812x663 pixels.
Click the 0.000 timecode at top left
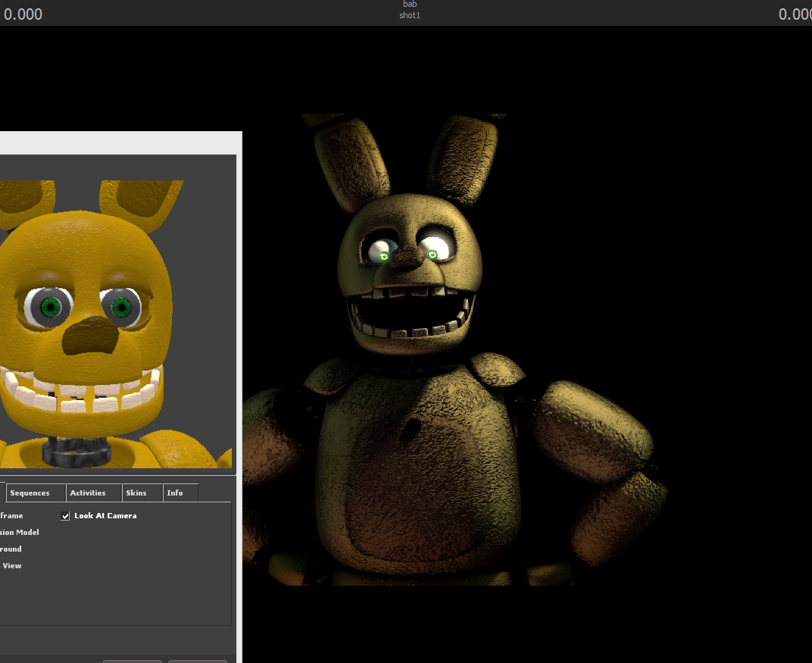tap(23, 14)
